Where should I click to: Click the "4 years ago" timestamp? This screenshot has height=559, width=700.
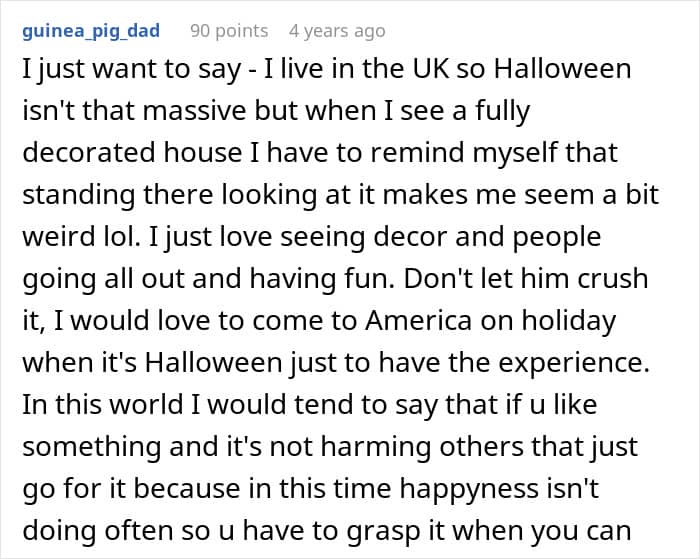coord(336,31)
